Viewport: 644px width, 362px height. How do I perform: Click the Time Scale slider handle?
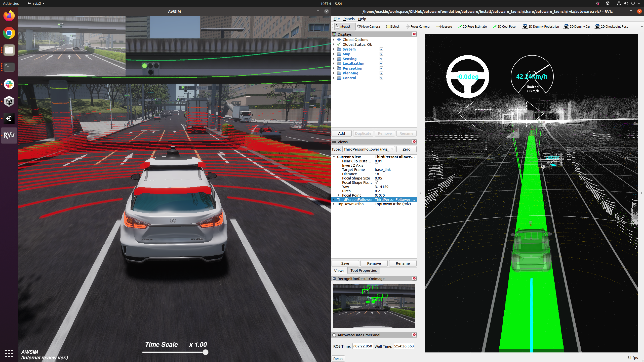click(206, 352)
